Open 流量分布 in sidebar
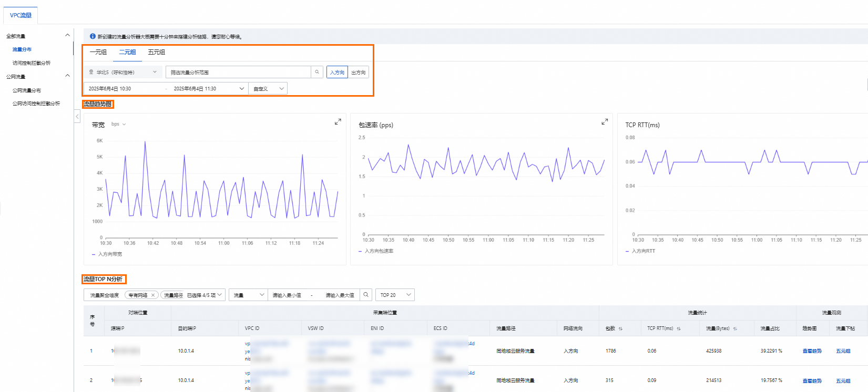The image size is (868, 392). point(22,49)
